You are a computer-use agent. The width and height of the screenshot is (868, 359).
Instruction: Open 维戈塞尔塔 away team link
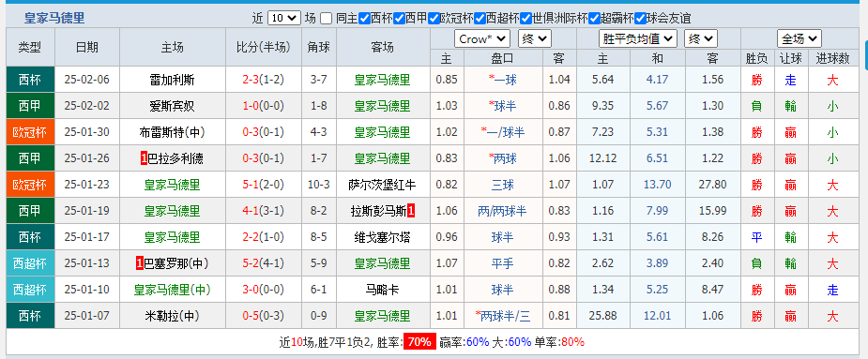tap(383, 237)
